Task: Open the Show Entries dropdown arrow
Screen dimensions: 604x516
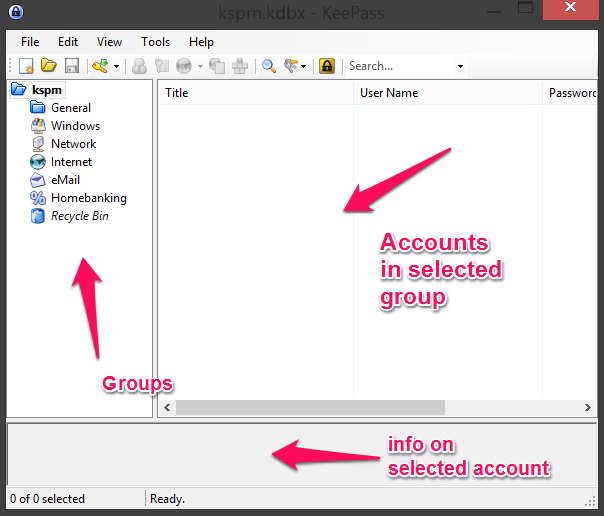Action: [x=304, y=66]
